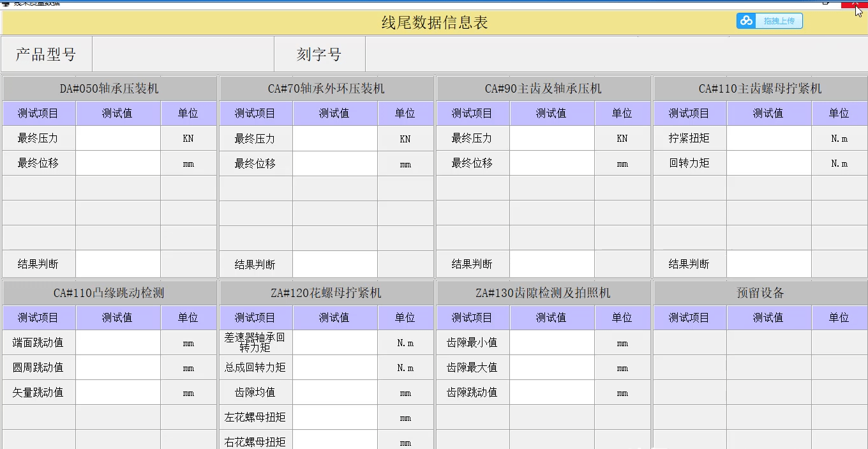The height and width of the screenshot is (449, 868).
Task: Click the 矢量跳动值 value field
Action: pos(118,392)
